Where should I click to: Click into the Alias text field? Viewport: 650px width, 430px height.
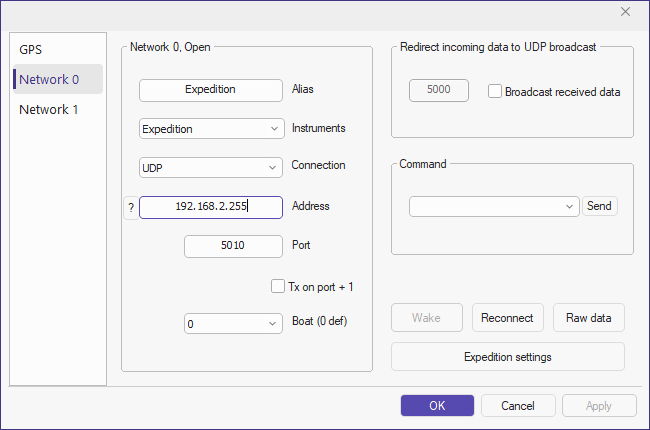tap(210, 89)
